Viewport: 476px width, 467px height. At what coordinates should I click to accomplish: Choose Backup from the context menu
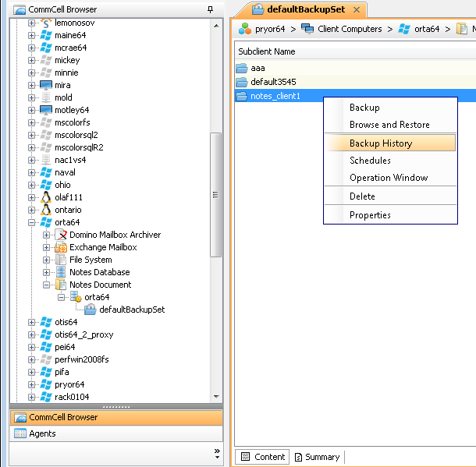click(x=390, y=108)
